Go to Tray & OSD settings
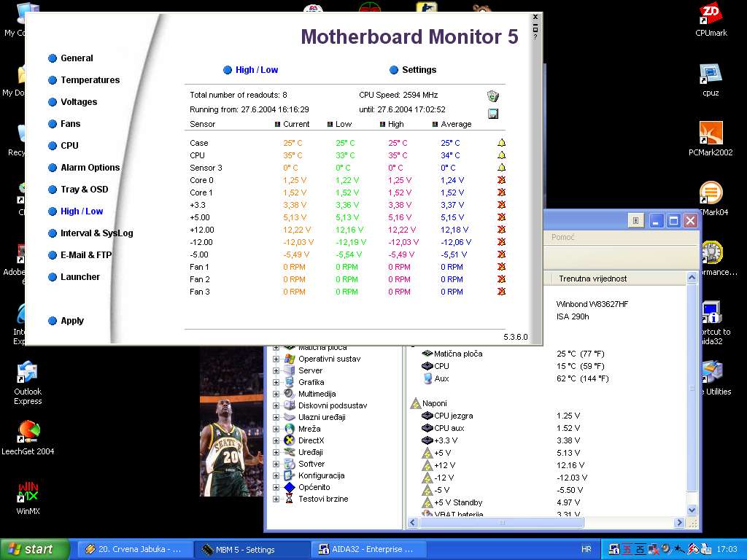This screenshot has width=747, height=560. pyautogui.click(x=78, y=190)
